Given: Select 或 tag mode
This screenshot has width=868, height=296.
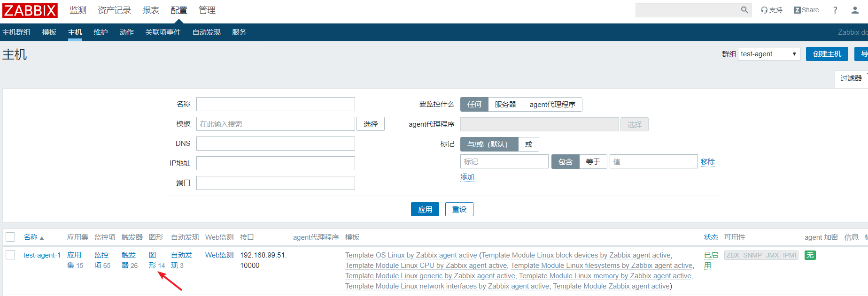Looking at the screenshot, I should pyautogui.click(x=528, y=144).
